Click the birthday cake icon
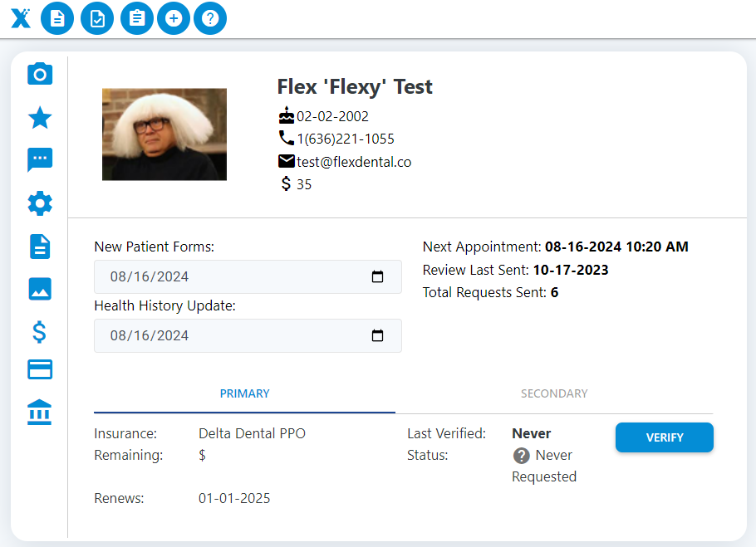756x547 pixels. tap(287, 115)
